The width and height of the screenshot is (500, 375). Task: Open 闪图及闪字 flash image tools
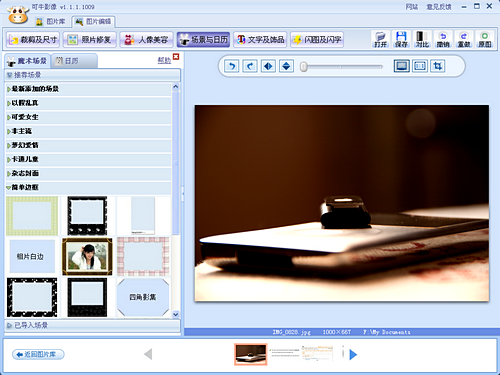[x=317, y=40]
